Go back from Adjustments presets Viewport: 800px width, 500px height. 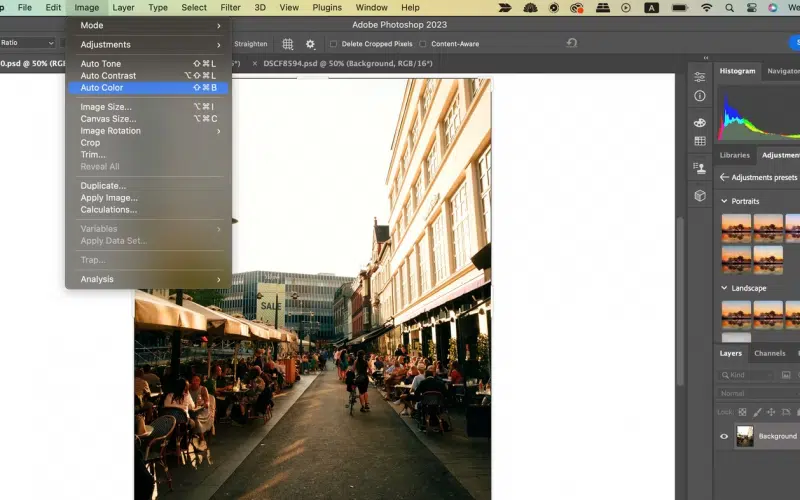[724, 177]
